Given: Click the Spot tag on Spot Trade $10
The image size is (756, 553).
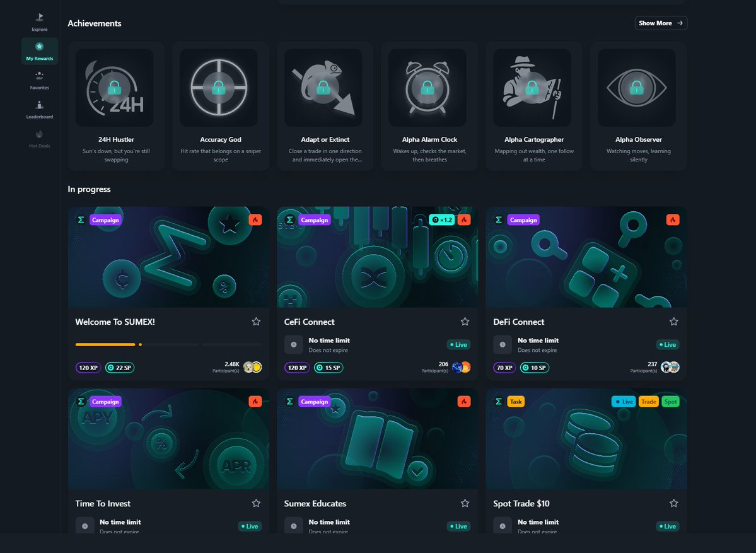Looking at the screenshot, I should point(670,402).
